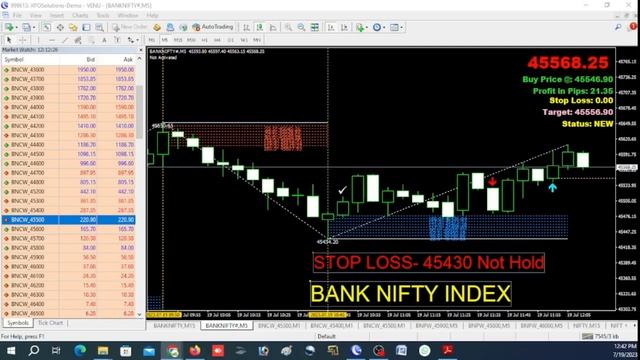Open Firefox from the taskbar
640x360 pixels.
point(195,351)
